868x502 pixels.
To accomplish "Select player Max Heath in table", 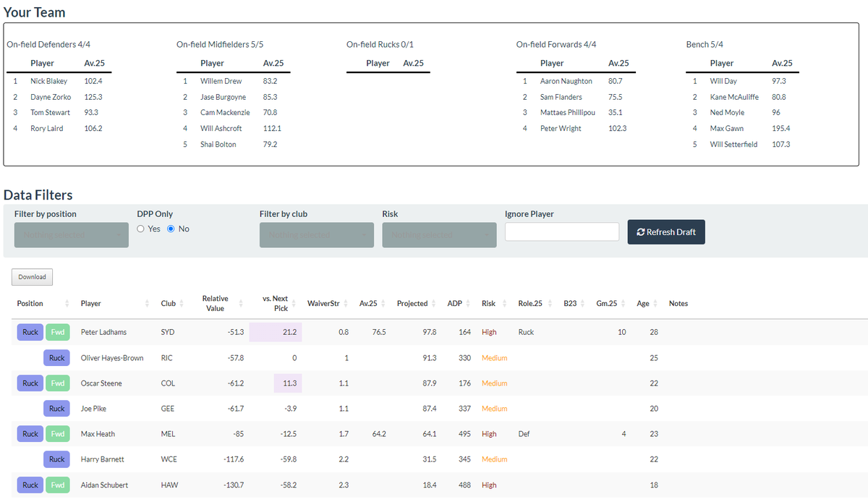I will coord(98,433).
